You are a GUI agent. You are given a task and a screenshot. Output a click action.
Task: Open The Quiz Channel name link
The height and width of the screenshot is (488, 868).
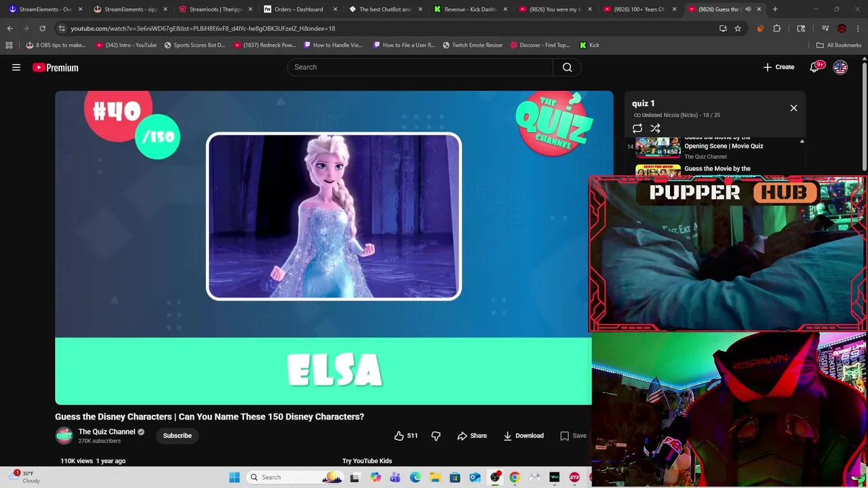point(106,432)
